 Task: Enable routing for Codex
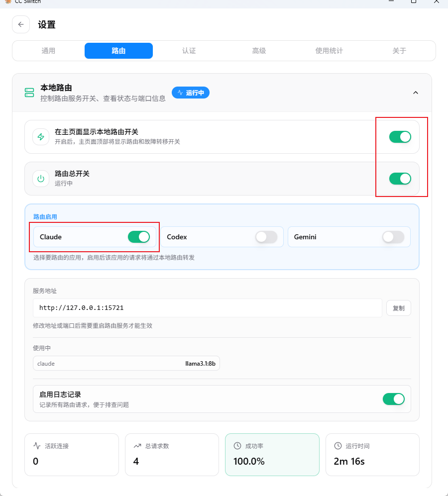[266, 237]
